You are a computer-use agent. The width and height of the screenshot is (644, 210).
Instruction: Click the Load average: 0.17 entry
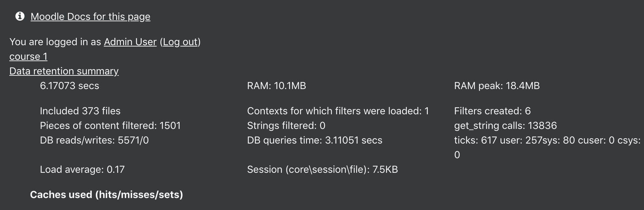point(82,169)
